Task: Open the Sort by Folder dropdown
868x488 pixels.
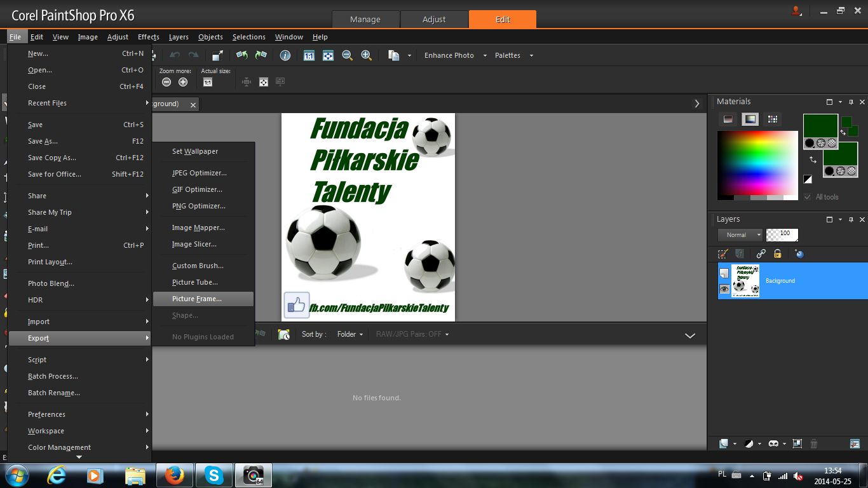Action: coord(350,334)
